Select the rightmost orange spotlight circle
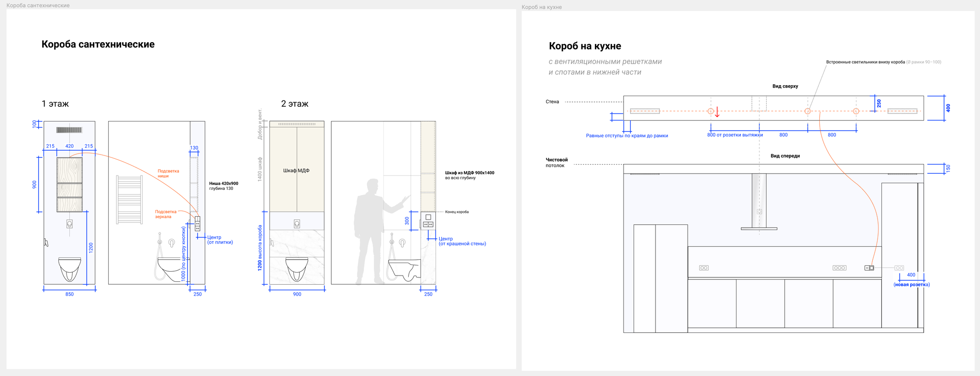980x376 pixels. tap(856, 111)
